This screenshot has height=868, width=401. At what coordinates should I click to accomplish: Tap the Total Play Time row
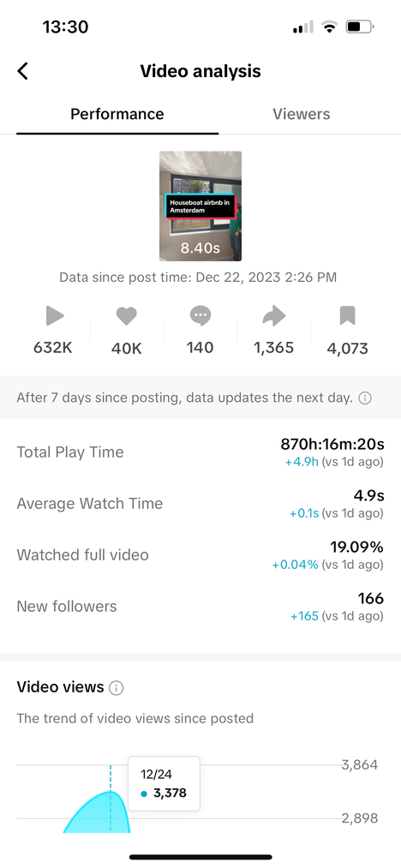pyautogui.click(x=200, y=452)
